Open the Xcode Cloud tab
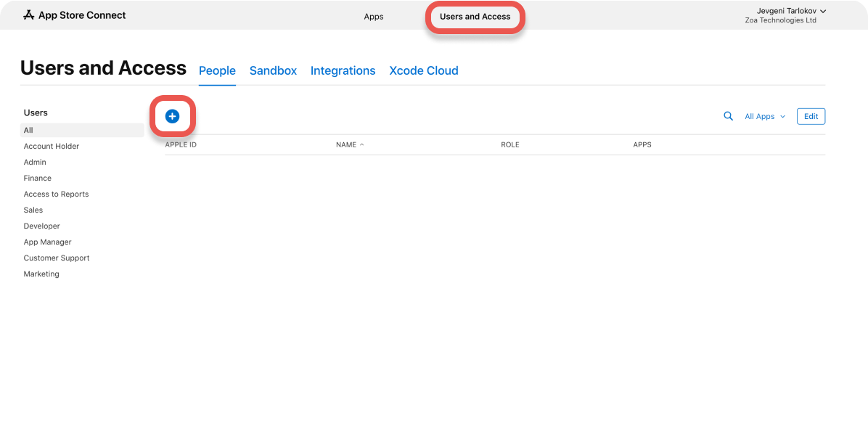The image size is (868, 447). tap(424, 71)
